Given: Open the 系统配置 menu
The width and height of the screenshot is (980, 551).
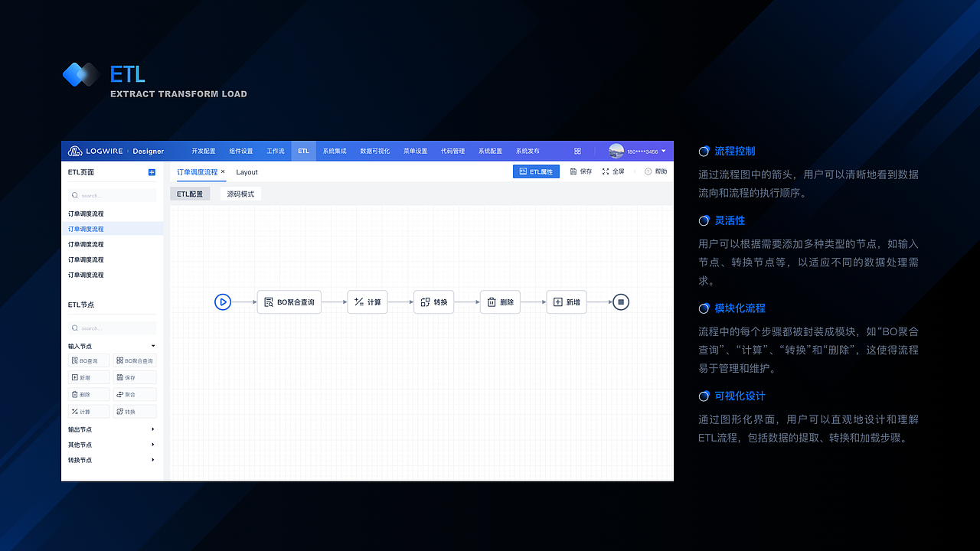Looking at the screenshot, I should 491,151.
